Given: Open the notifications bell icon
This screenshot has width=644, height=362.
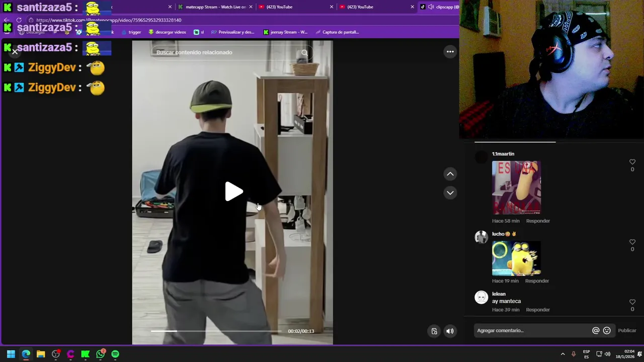Looking at the screenshot, I should [x=640, y=354].
